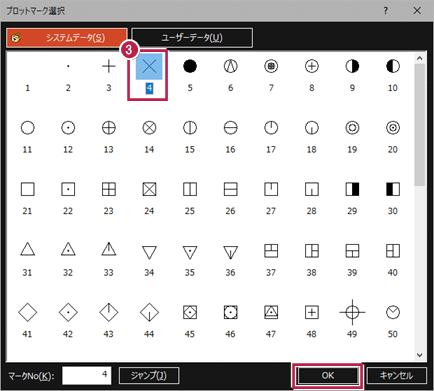Pick the square with X mark 24
Viewport: 434px width, 391px height.
tap(149, 189)
